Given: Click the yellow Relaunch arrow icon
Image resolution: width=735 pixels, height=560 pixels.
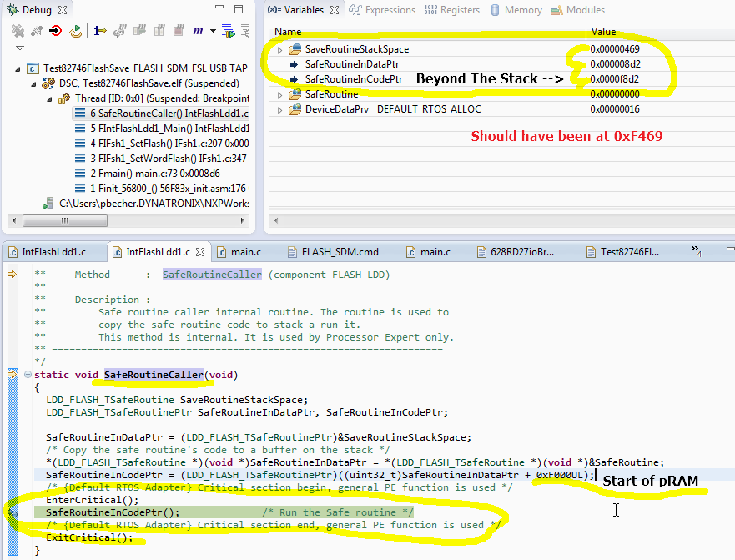Looking at the screenshot, I should (x=76, y=30).
